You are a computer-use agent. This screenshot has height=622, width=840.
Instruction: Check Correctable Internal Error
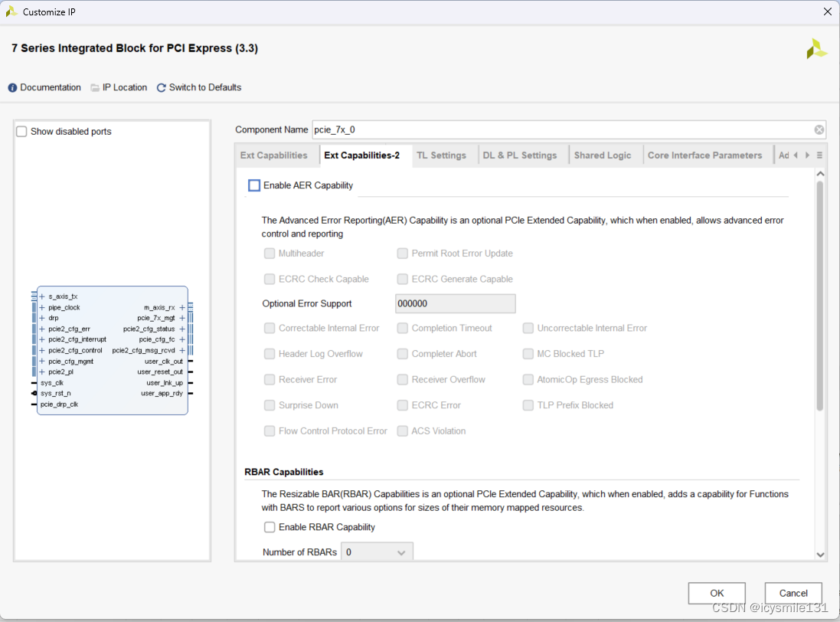click(x=270, y=328)
